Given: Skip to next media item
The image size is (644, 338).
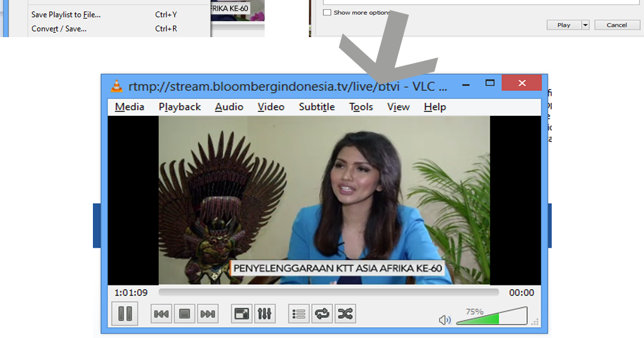Looking at the screenshot, I should 208,314.
